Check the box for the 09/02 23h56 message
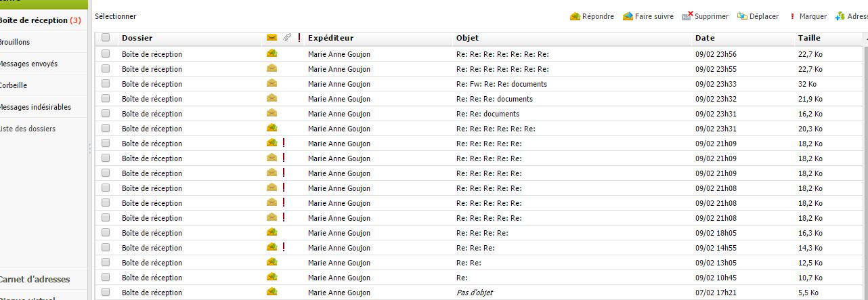This screenshot has height=300, width=868. pos(106,54)
